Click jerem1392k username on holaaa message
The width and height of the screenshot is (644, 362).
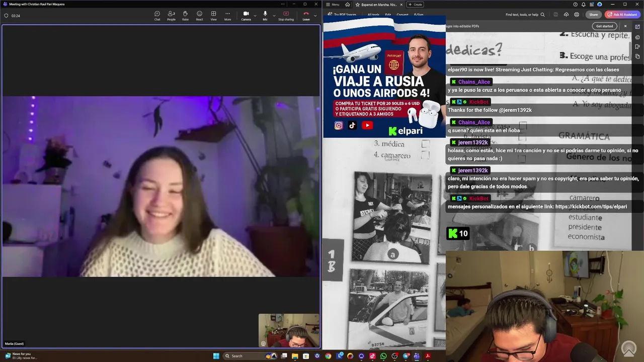point(473,142)
